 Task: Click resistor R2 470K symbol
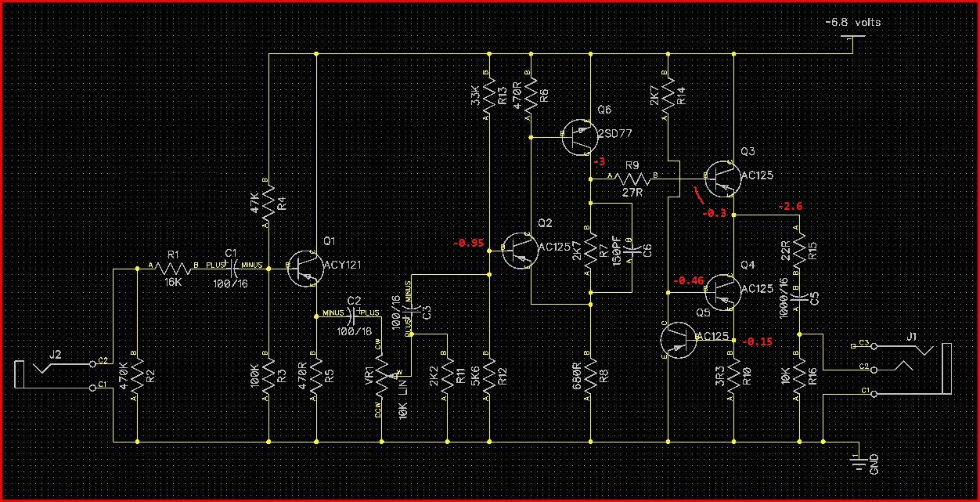pyautogui.click(x=137, y=376)
